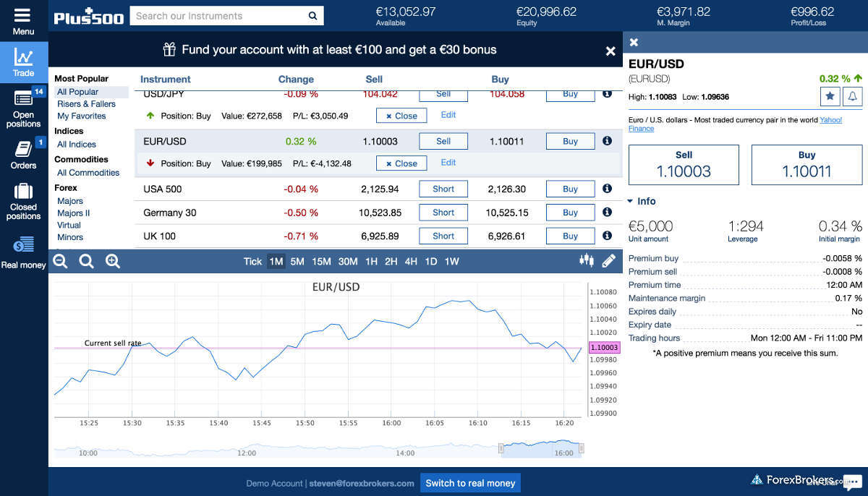Image resolution: width=868 pixels, height=496 pixels.
Task: Open info icon for EUR/USD row
Action: (608, 141)
